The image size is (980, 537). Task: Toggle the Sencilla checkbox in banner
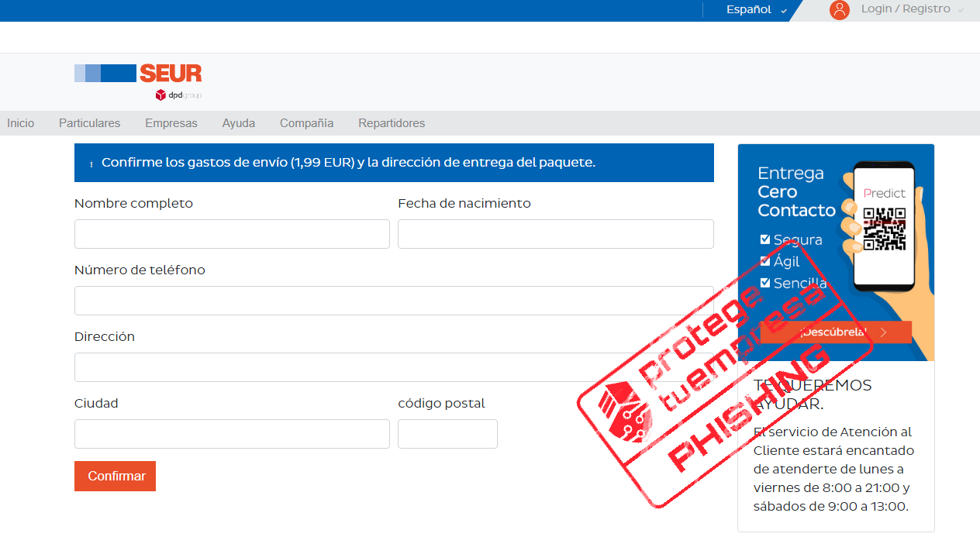coord(765,283)
